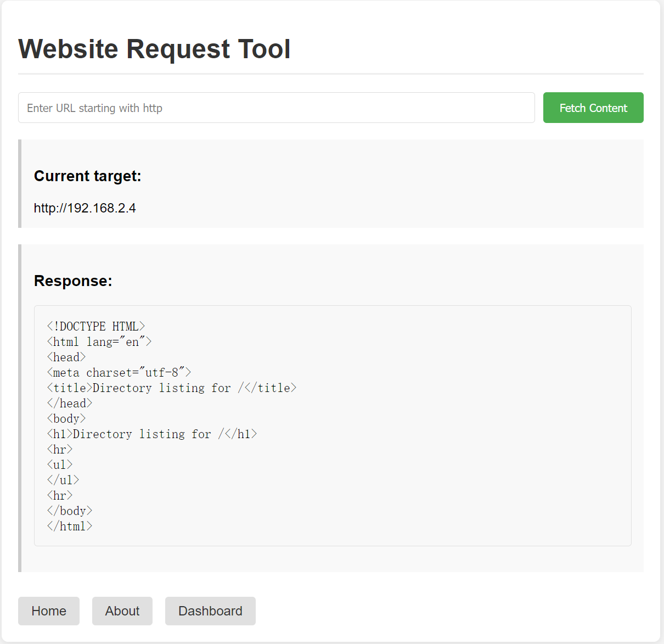Open the About page
The image size is (664, 644).
tap(122, 611)
